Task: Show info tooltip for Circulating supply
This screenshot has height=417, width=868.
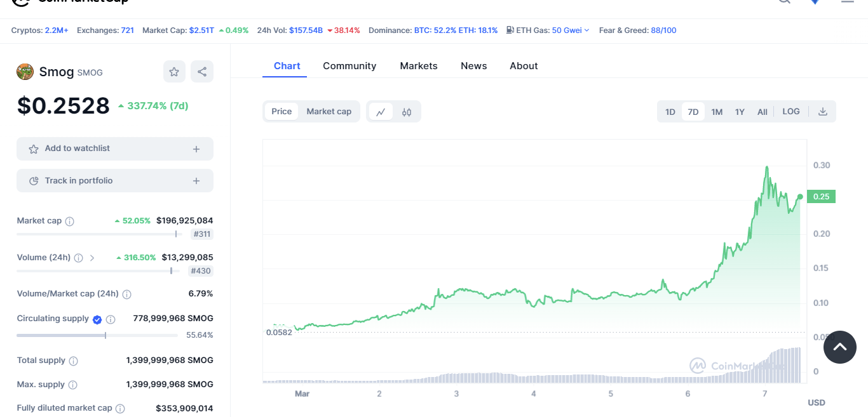Action: [x=111, y=319]
